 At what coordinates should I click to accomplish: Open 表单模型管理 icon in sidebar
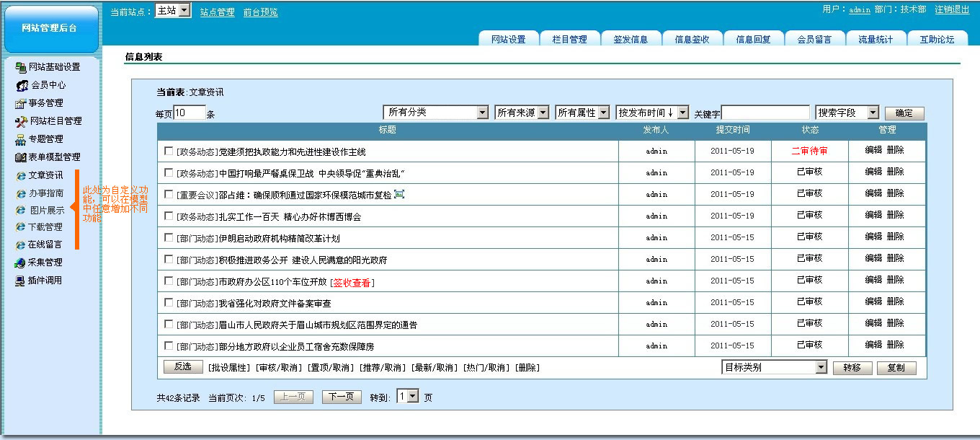[20, 157]
